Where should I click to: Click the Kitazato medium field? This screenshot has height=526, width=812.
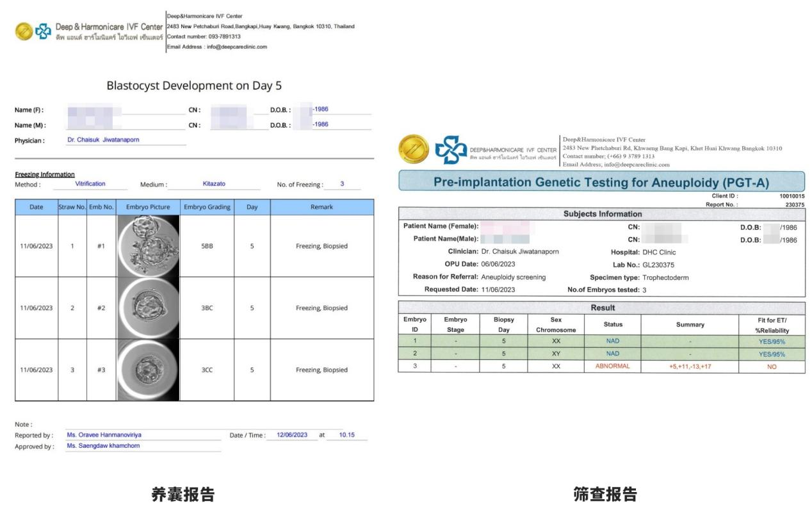pyautogui.click(x=214, y=184)
